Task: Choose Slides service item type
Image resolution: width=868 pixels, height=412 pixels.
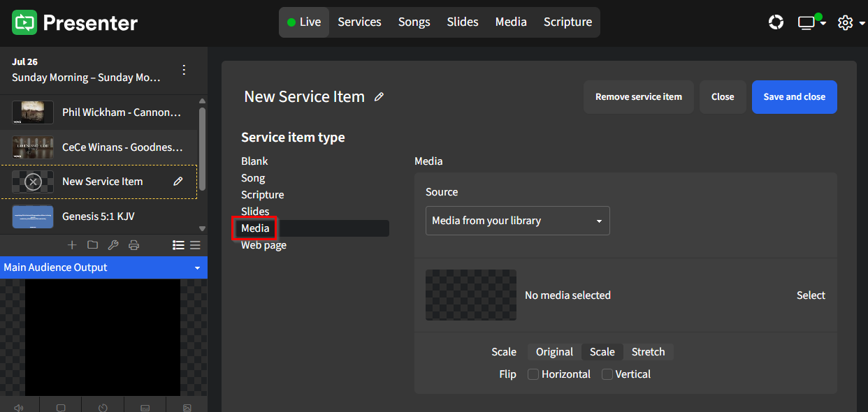Action: [x=255, y=212]
